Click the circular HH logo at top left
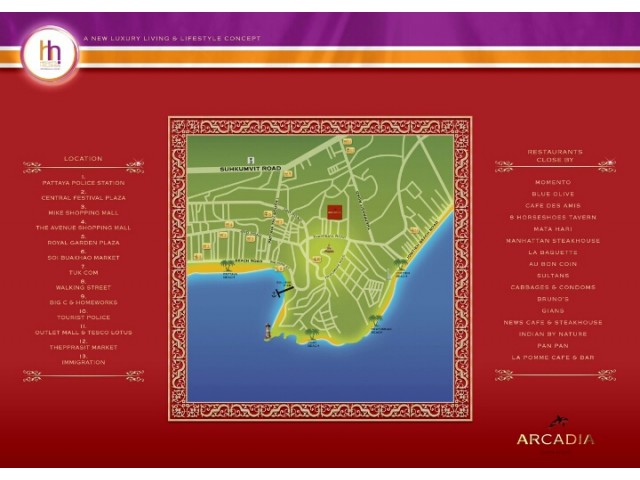The width and height of the screenshot is (640, 480). (x=50, y=54)
